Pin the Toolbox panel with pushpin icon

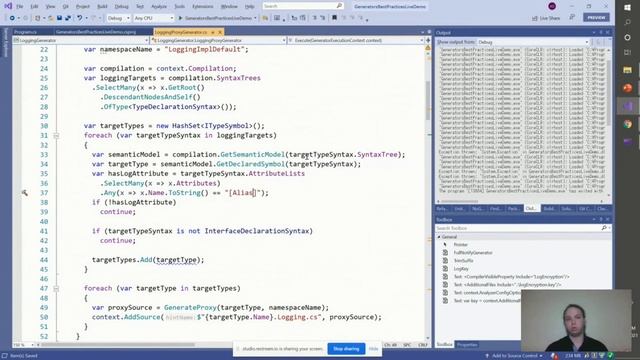point(600,219)
